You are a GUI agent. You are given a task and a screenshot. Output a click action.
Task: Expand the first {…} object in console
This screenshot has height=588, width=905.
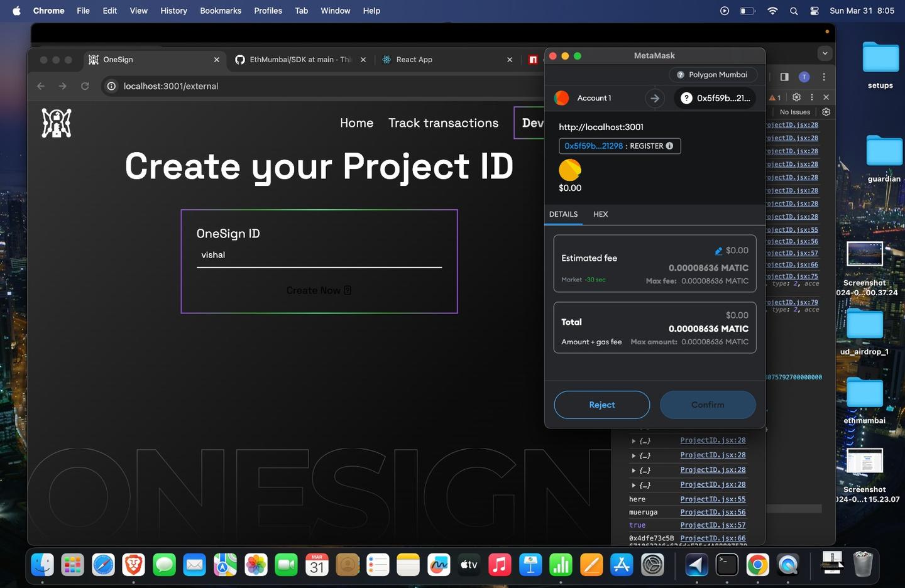click(x=633, y=441)
